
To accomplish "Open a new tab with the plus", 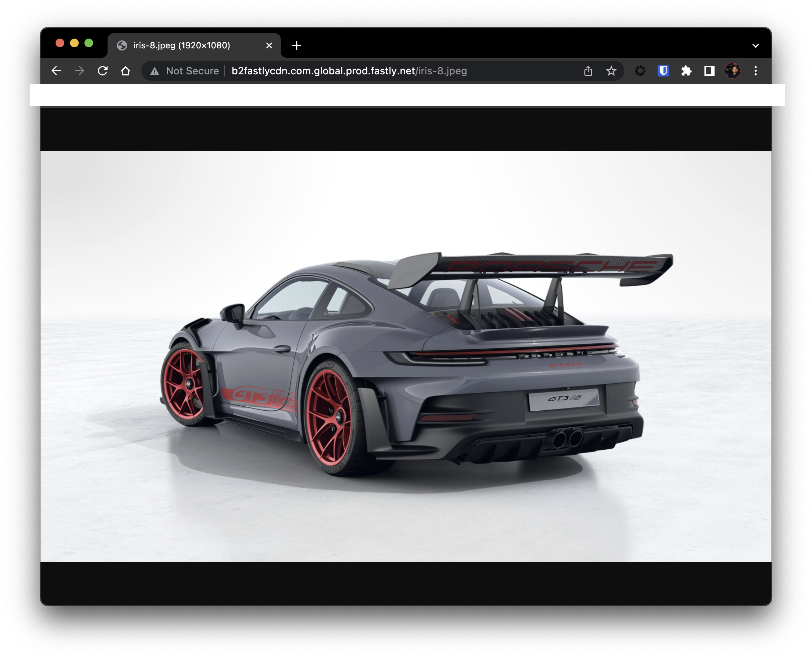I will coord(296,45).
